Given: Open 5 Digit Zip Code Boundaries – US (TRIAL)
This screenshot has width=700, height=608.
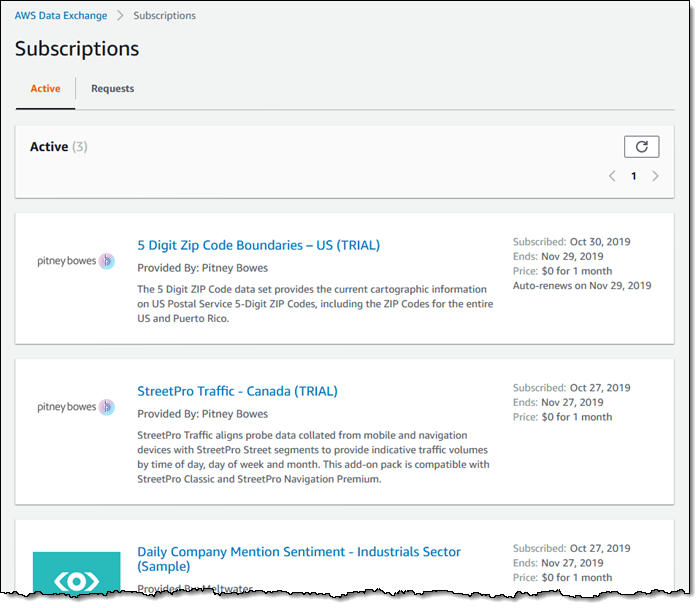Looking at the screenshot, I should click(258, 245).
